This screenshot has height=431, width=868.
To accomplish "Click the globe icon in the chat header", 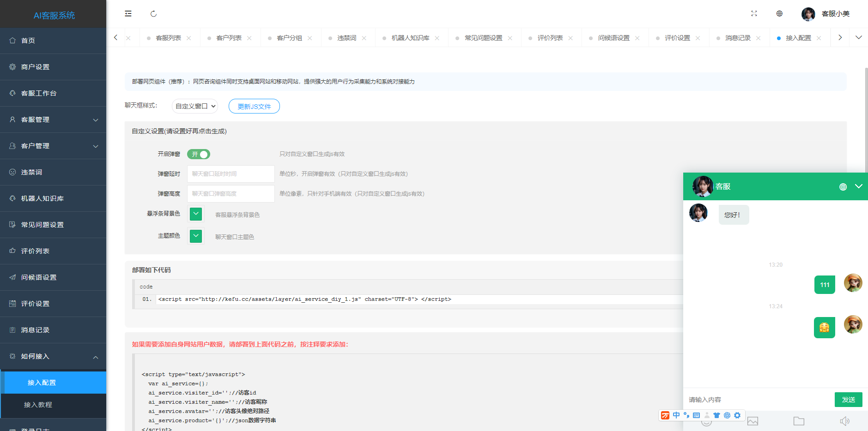I will point(843,187).
